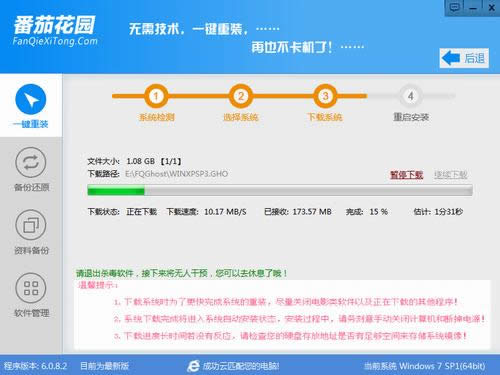Viewport: 500px width, 375px height.
Task: Click the 正在下载 download status text
Action: (x=141, y=212)
